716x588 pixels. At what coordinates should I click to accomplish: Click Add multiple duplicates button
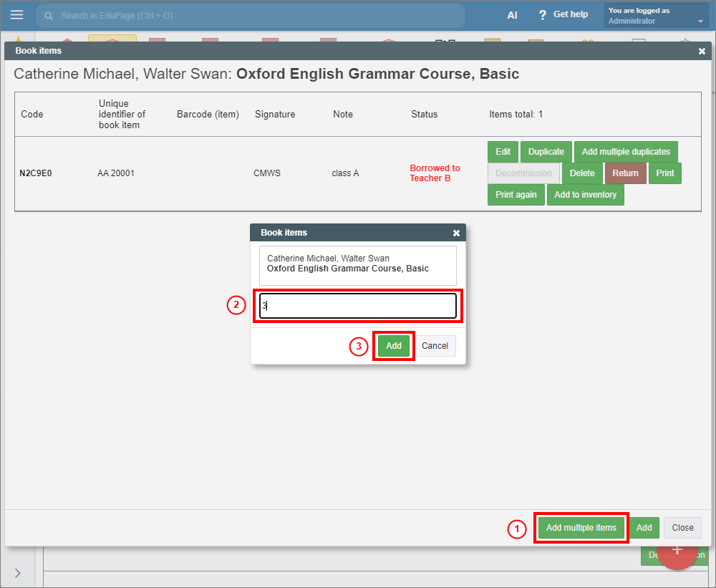point(626,152)
